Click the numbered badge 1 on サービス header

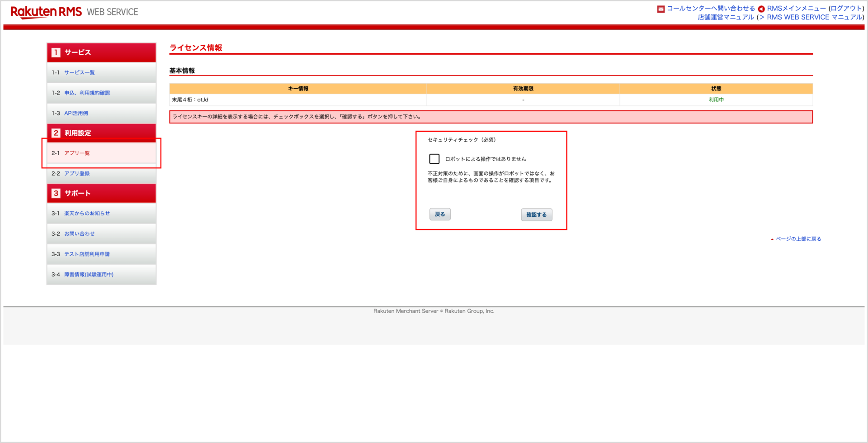coord(55,52)
